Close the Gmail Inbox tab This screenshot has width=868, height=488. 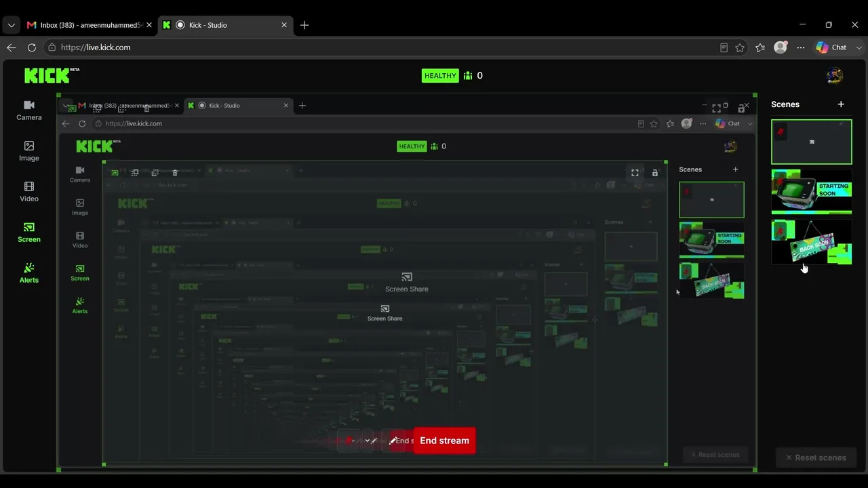[x=149, y=25]
